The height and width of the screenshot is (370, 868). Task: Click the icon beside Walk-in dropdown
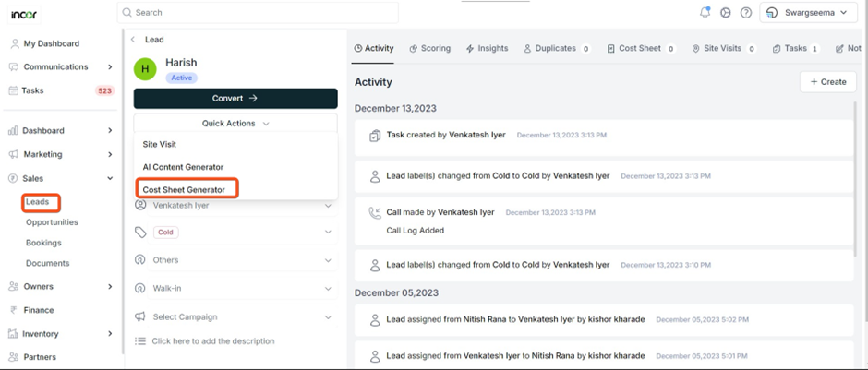140,288
